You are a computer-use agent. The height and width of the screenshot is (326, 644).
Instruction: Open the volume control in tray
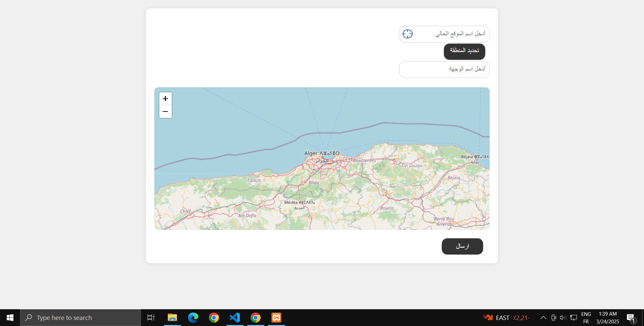(563, 318)
